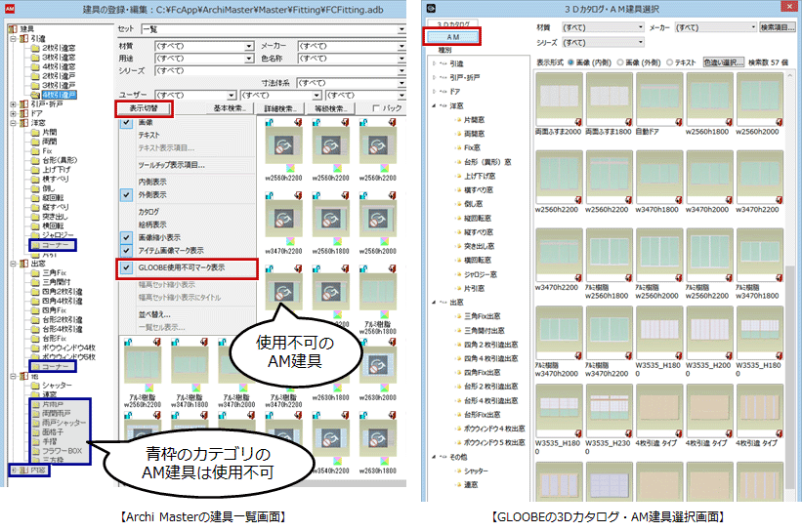The image size is (802, 532).
Task: Select 画像(内側) display radio button
Action: pyautogui.click(x=570, y=62)
